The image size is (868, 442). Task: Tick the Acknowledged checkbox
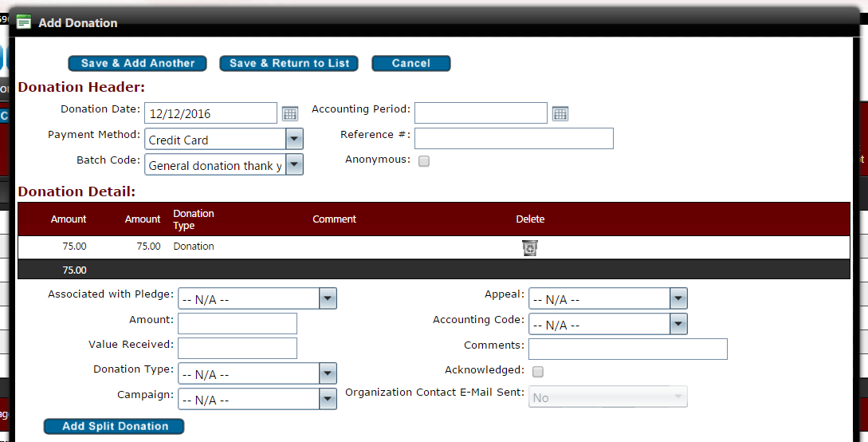(538, 371)
